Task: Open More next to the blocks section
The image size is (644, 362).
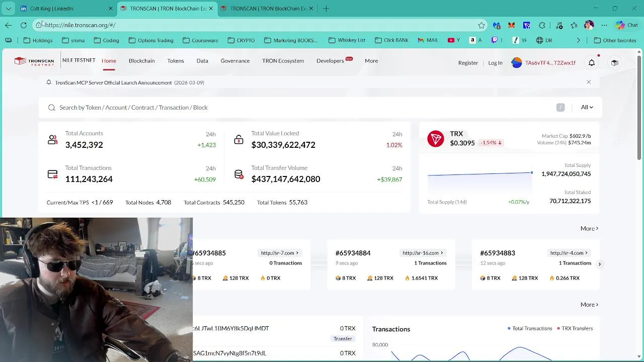Action: pyautogui.click(x=589, y=228)
